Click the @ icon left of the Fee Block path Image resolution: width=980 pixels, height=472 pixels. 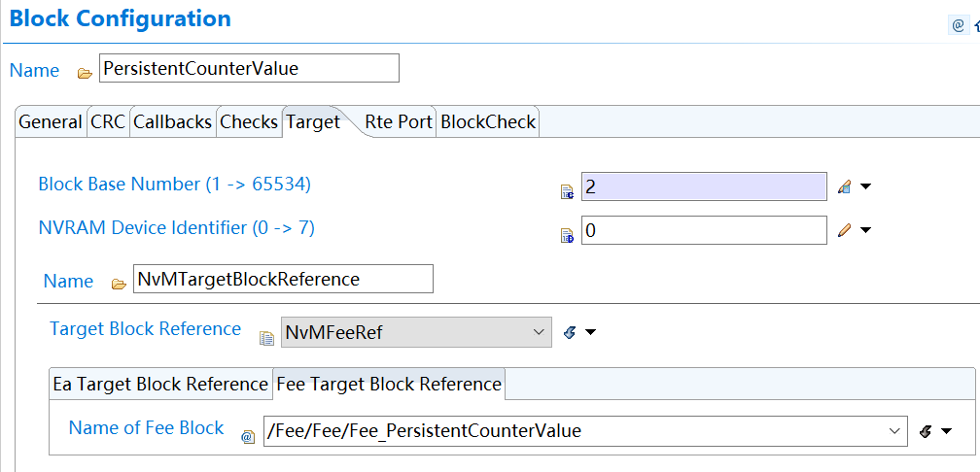248,437
